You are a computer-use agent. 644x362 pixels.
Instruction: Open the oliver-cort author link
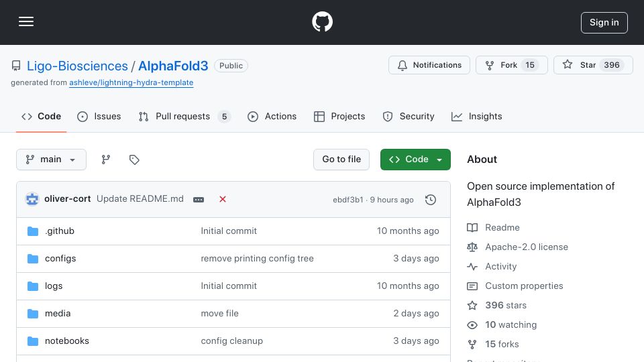[x=67, y=198]
